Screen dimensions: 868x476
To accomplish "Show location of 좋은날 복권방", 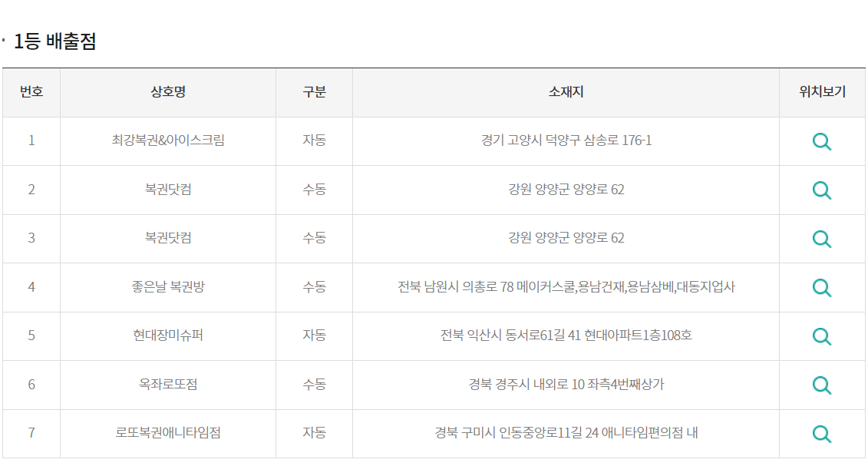I will pyautogui.click(x=821, y=287).
